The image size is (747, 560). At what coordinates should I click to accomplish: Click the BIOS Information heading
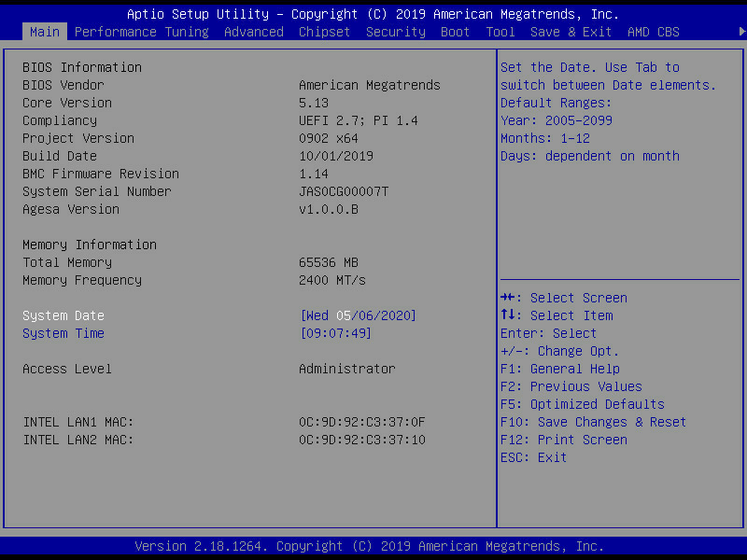pyautogui.click(x=82, y=67)
